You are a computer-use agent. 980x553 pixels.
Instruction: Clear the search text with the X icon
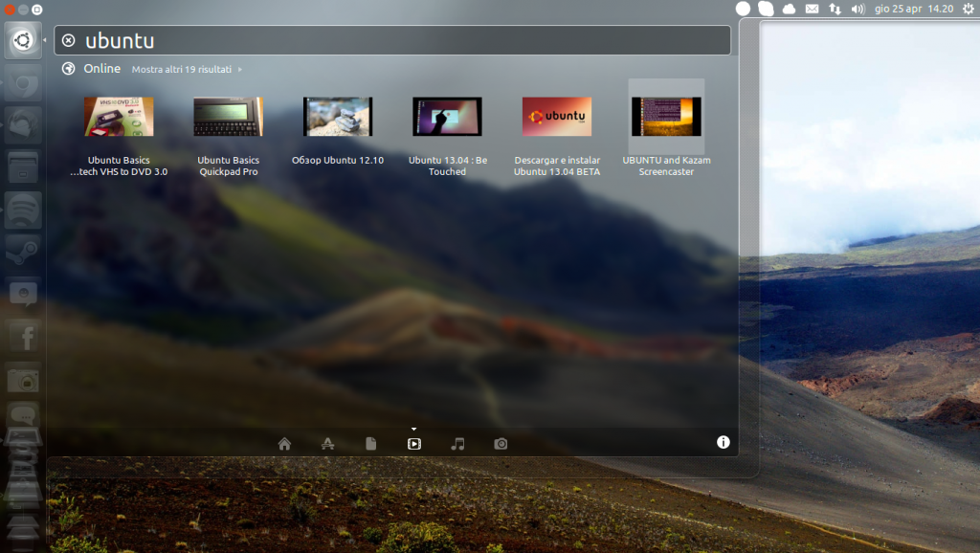pos(69,40)
